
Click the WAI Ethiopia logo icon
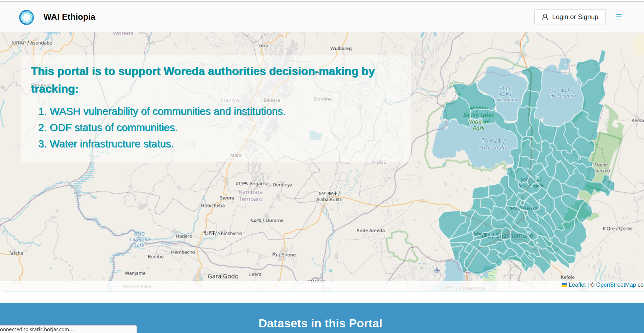(x=27, y=17)
